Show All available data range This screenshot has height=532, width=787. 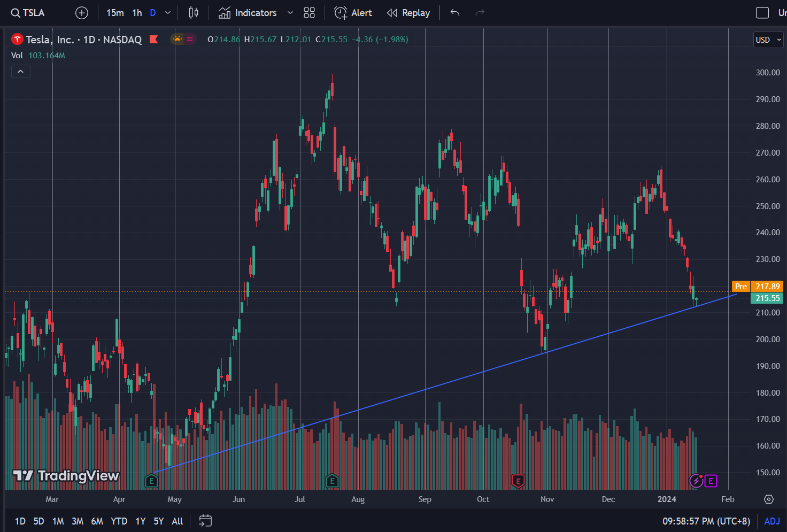coord(178,521)
